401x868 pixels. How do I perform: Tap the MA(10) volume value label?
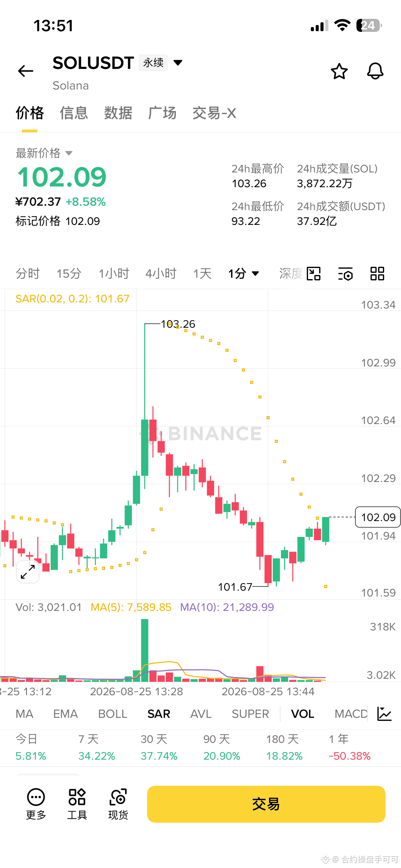click(227, 607)
